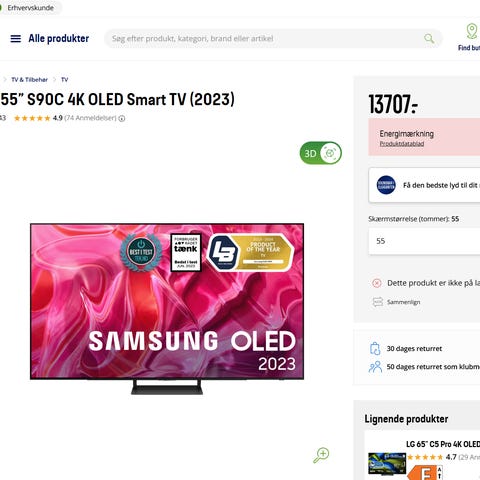This screenshot has width=480, height=480.
Task: Open the Find butik location pin
Action: pos(471,31)
